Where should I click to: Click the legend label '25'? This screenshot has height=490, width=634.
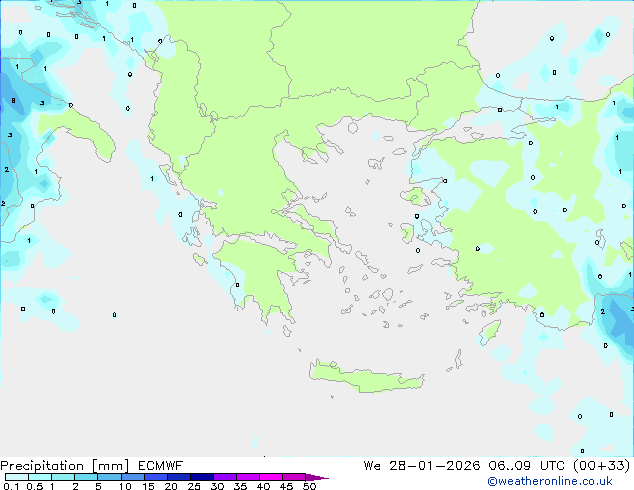point(194,486)
